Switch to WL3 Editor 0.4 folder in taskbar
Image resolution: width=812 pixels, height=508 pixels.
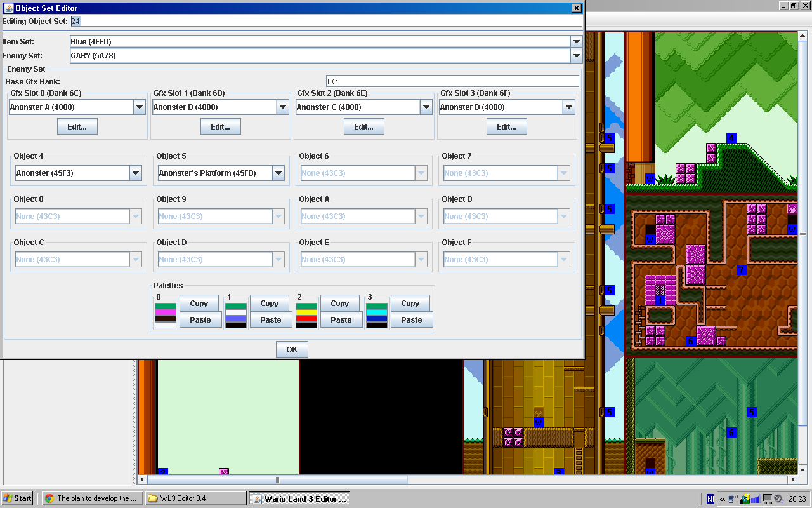coord(195,498)
